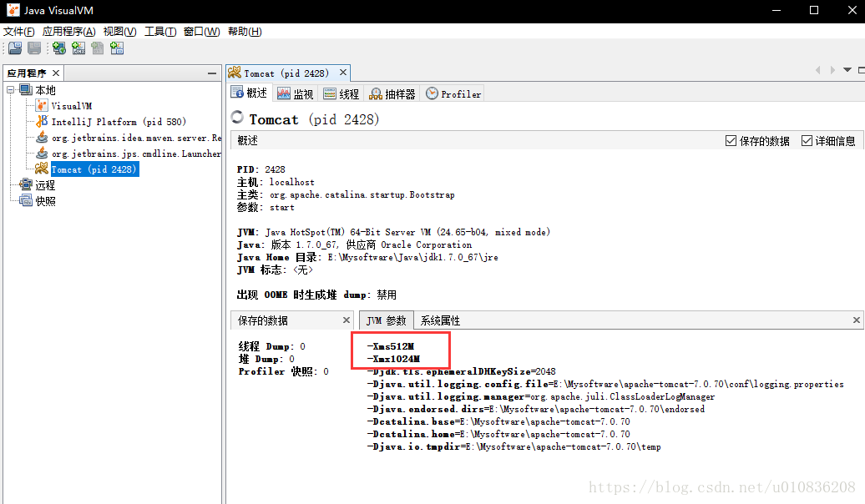Click the Sampler (抽样器) tab icon
This screenshot has width=865, height=504.
coord(375,93)
